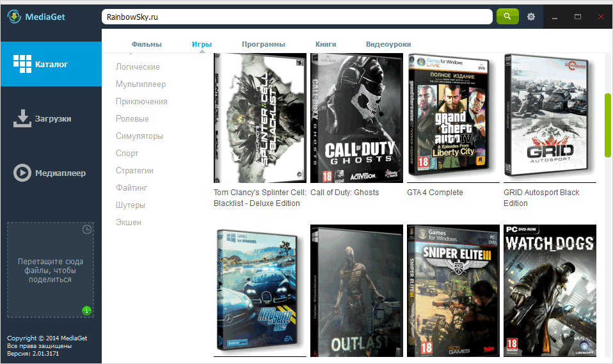Click the green info icon in dropzone
The height and width of the screenshot is (364, 613).
click(86, 310)
